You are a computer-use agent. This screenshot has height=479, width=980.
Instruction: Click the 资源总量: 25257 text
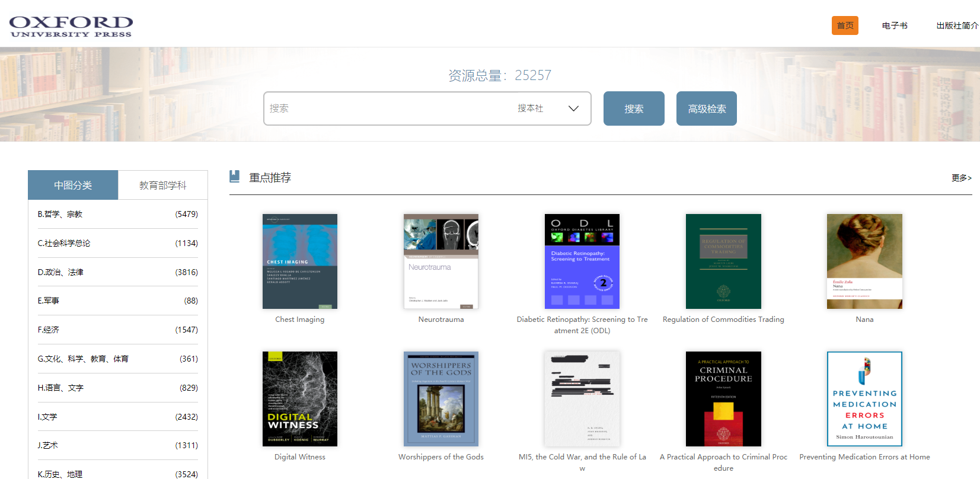coord(500,75)
